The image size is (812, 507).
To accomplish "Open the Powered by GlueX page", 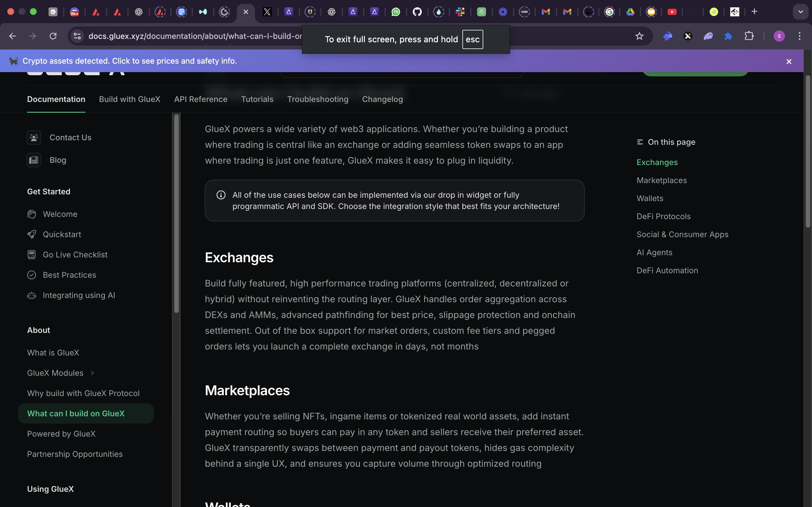I will coord(61,433).
